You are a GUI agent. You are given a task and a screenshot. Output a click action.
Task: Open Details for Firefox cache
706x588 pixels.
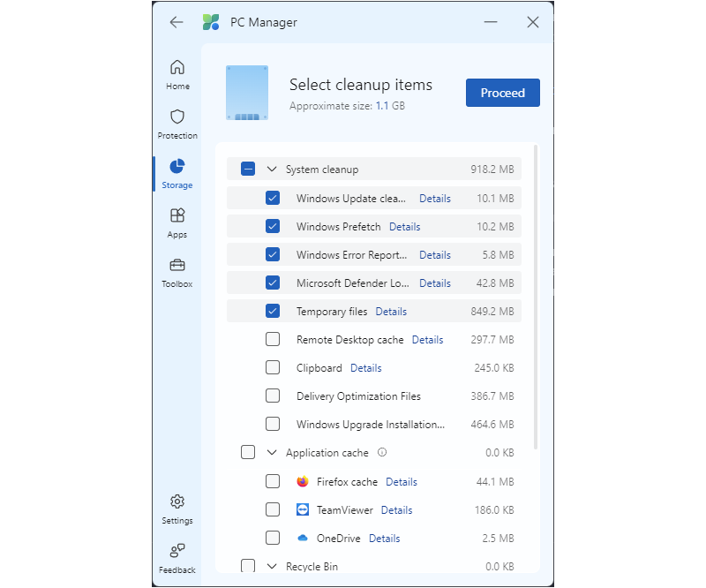(x=402, y=482)
